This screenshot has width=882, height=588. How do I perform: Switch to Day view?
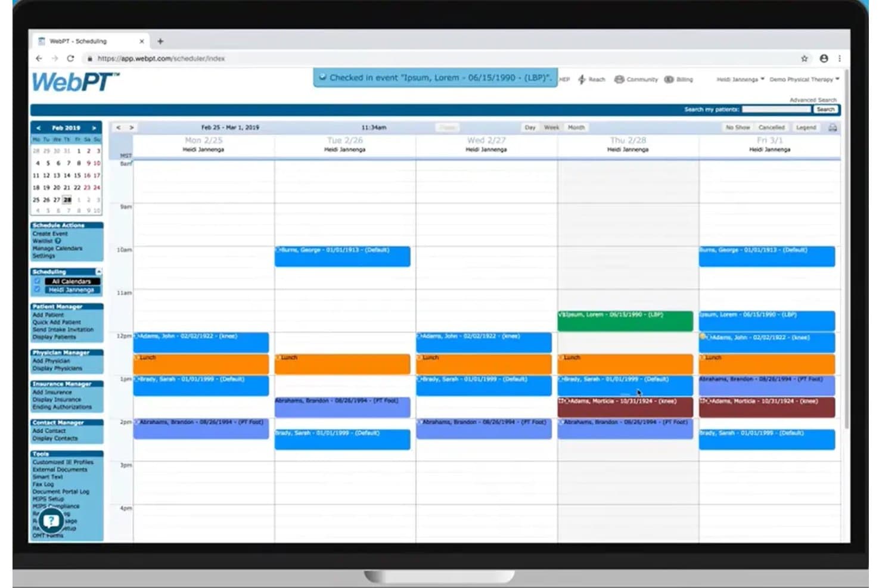click(x=530, y=127)
